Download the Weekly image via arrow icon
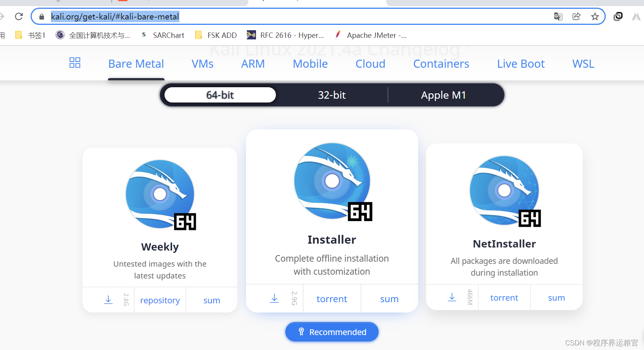The height and width of the screenshot is (350, 644). click(108, 300)
